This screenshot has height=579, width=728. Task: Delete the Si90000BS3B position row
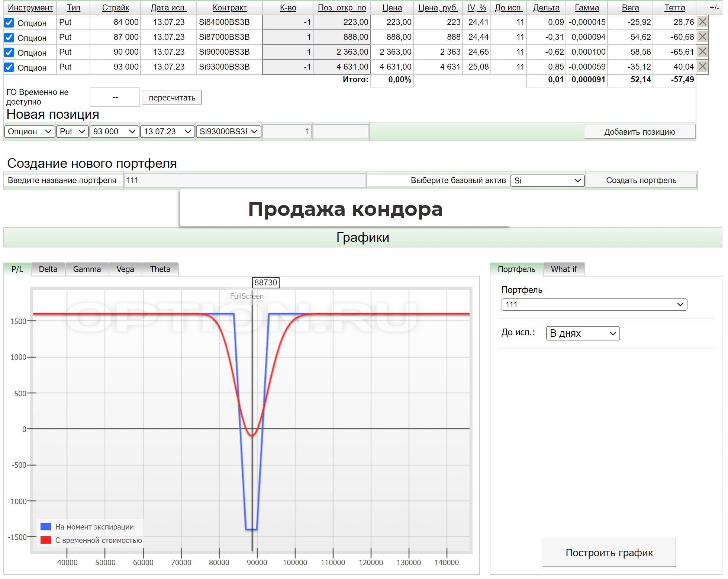[702, 52]
